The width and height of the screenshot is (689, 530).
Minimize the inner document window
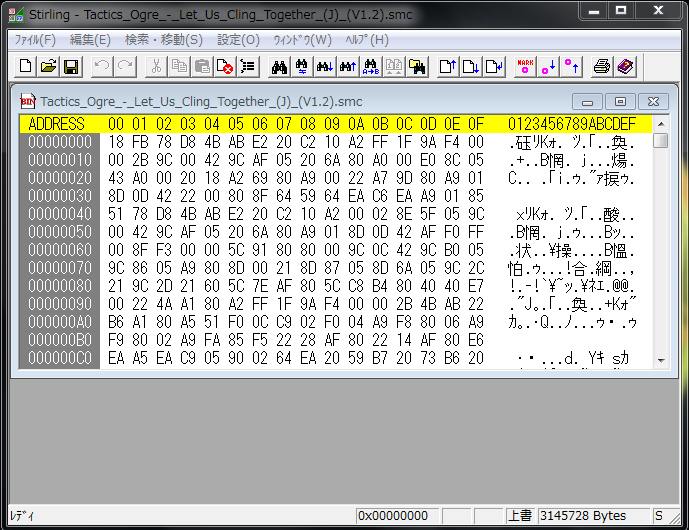(587, 102)
